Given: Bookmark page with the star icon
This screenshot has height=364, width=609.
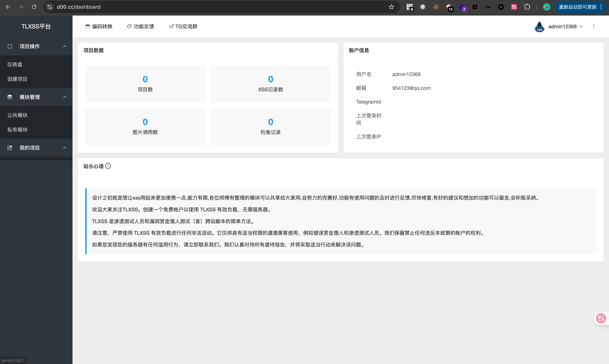Looking at the screenshot, I should pos(391,7).
